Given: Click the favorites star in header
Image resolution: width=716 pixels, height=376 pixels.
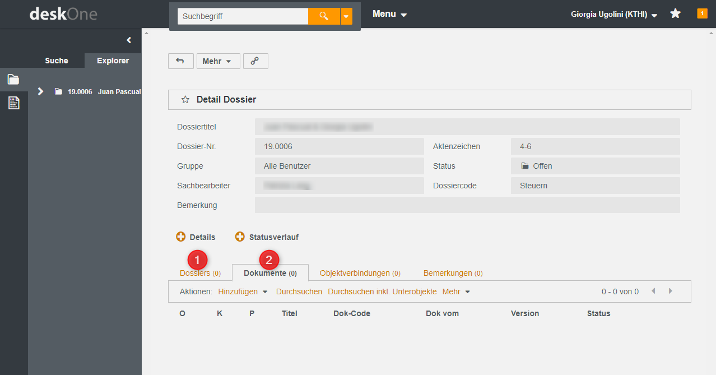Looking at the screenshot, I should (675, 14).
